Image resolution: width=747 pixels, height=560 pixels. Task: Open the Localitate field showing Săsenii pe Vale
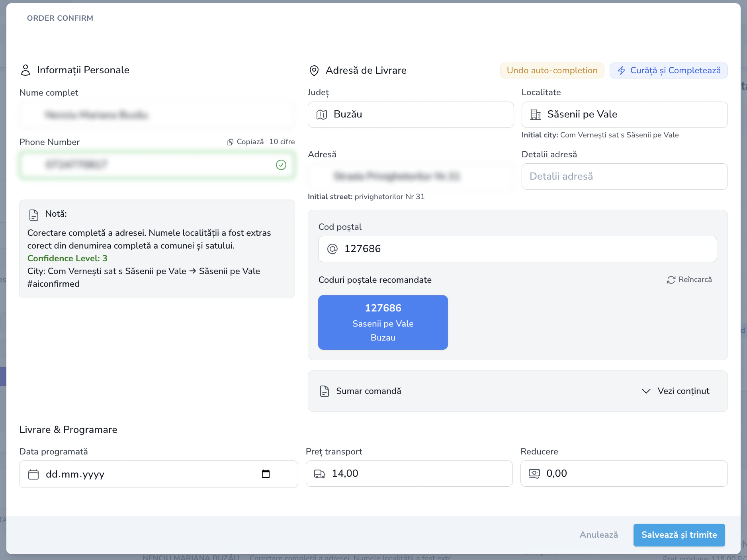click(624, 115)
